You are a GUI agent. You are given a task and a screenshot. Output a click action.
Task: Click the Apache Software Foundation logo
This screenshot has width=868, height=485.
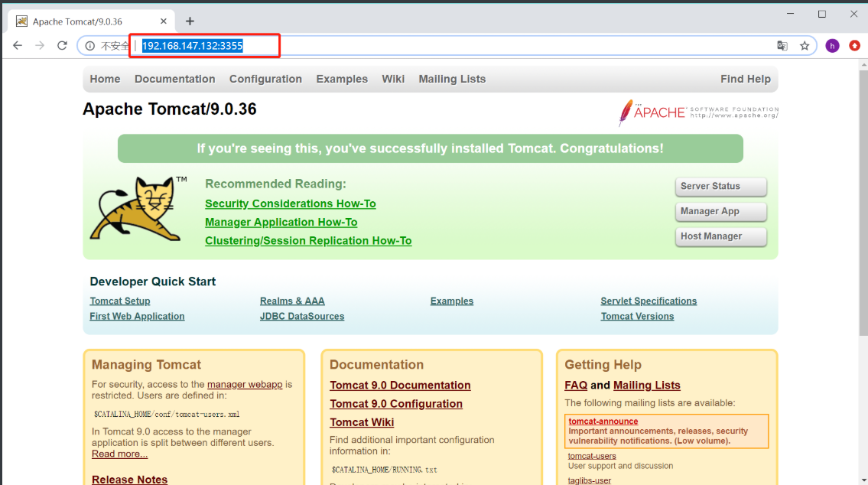point(698,112)
